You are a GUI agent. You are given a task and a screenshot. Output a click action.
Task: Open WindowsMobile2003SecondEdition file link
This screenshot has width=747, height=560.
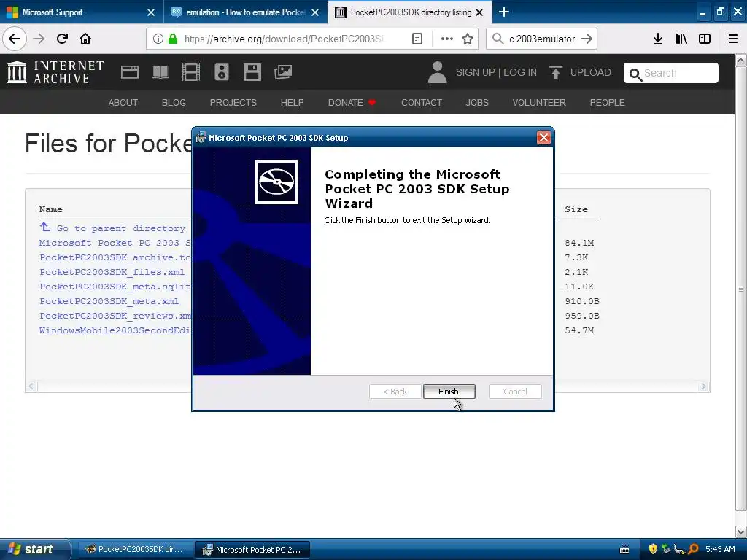click(115, 330)
